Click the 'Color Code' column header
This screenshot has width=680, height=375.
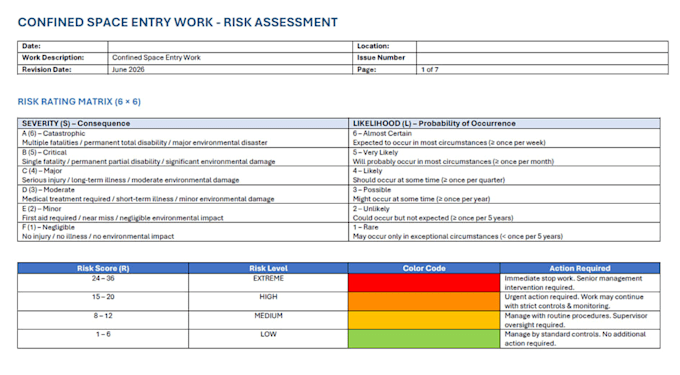click(x=424, y=268)
